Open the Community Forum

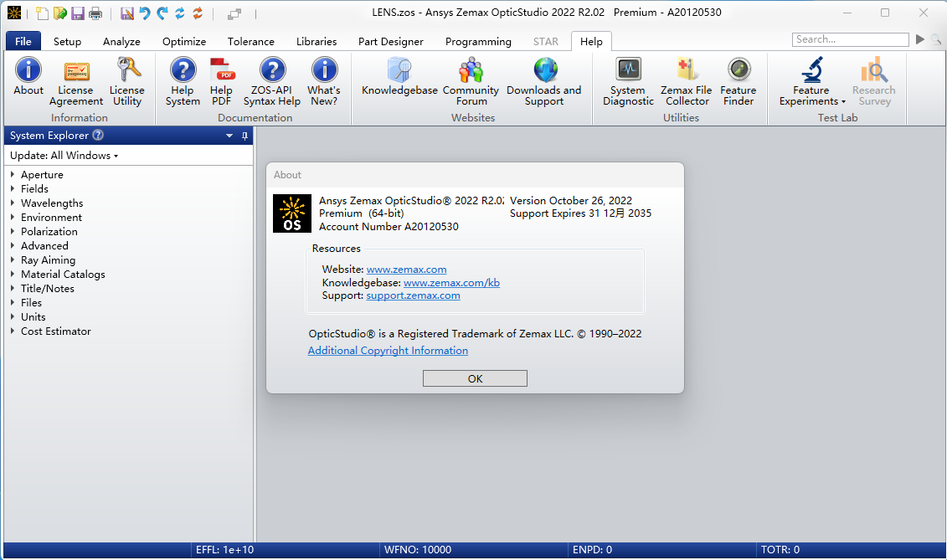pos(471,82)
